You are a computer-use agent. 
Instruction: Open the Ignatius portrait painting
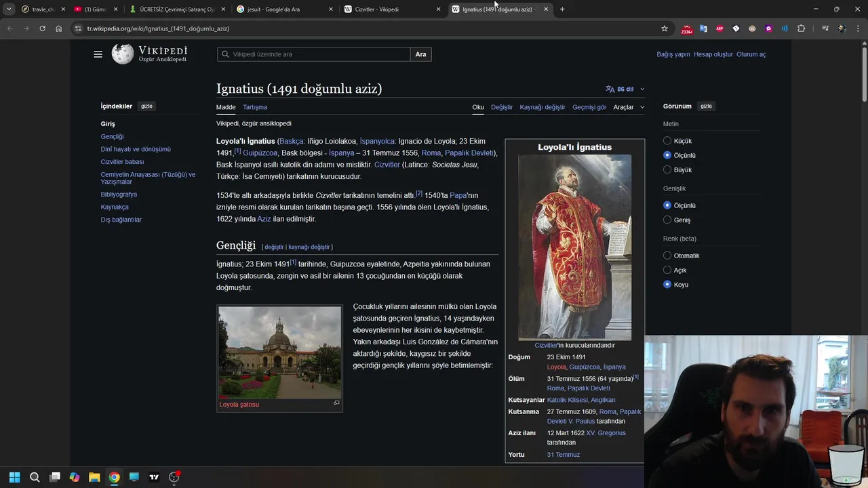(x=575, y=247)
